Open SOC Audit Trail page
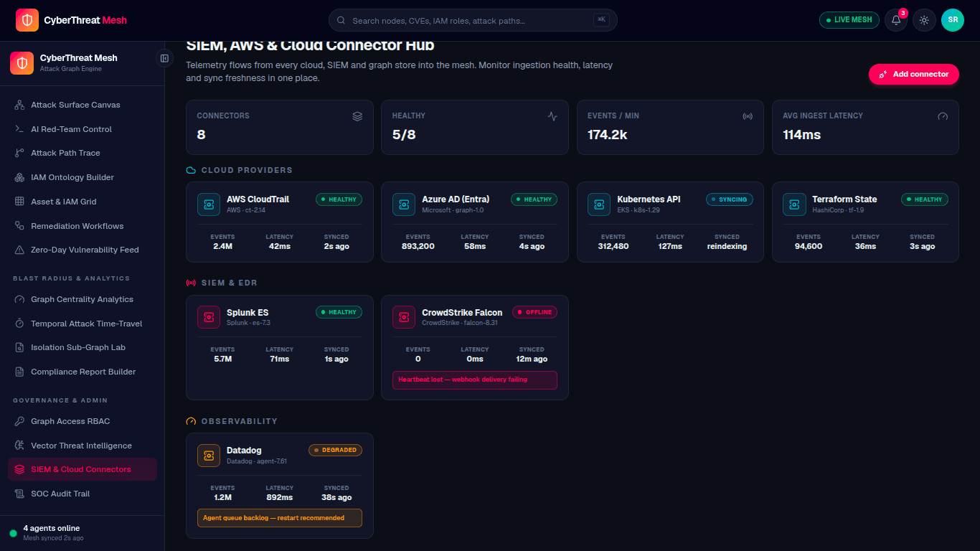This screenshot has height=551, width=980. click(83, 494)
